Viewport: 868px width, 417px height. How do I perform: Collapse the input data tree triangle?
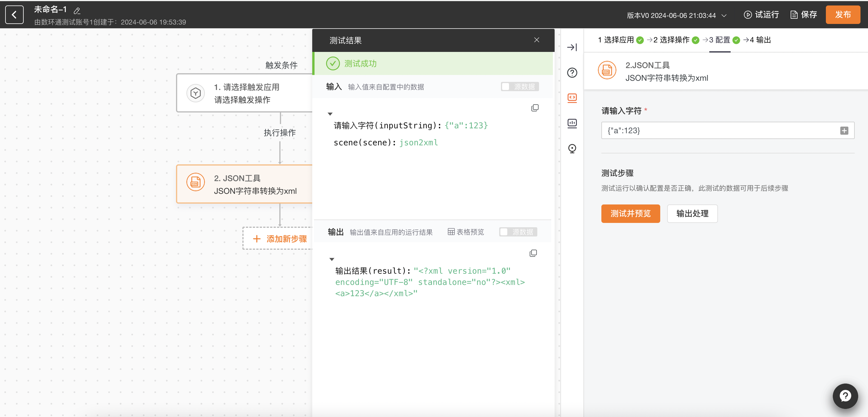[330, 114]
